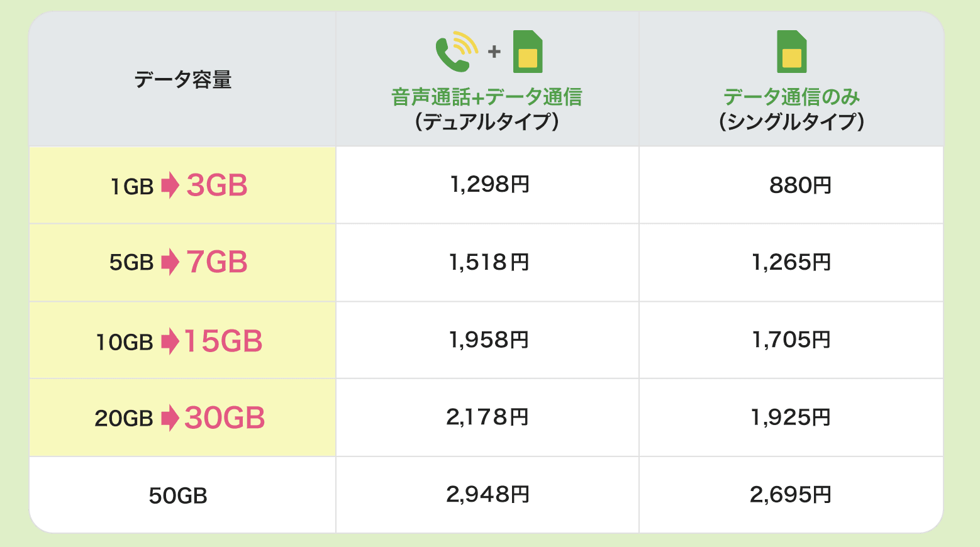Select the 音声通話+データ通信 column heading
The height and width of the screenshot is (547, 980).
tap(487, 97)
